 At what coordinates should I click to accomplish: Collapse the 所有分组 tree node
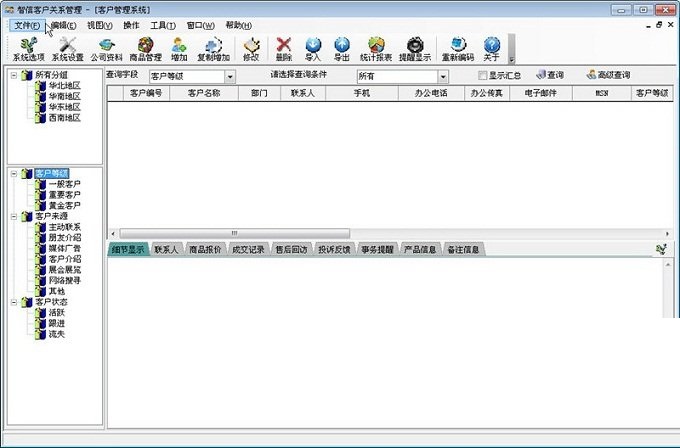[13, 75]
